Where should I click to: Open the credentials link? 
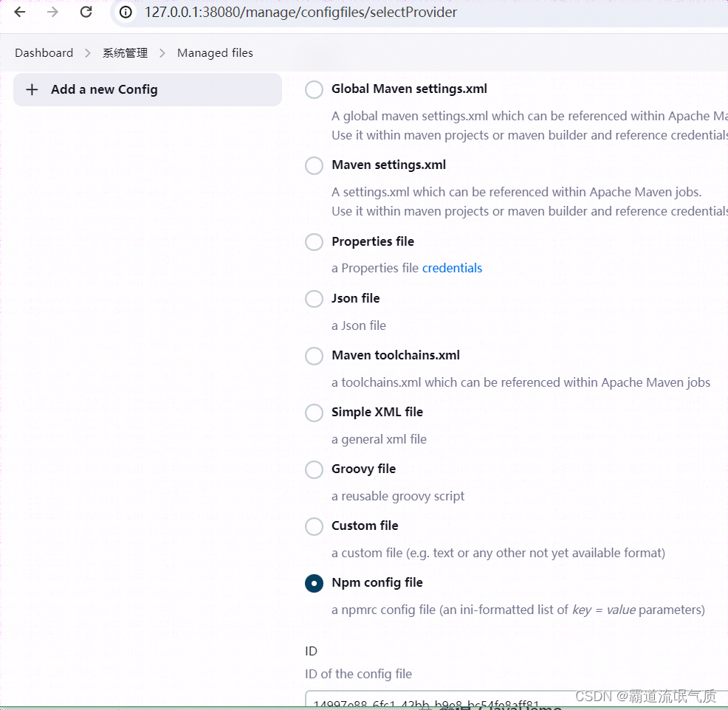tap(452, 268)
